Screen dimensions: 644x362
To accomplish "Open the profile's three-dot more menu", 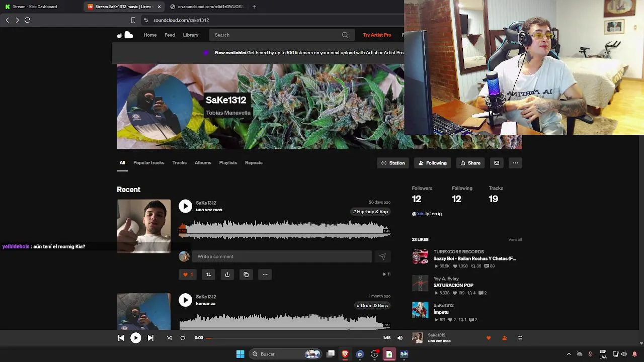I will tap(515, 163).
